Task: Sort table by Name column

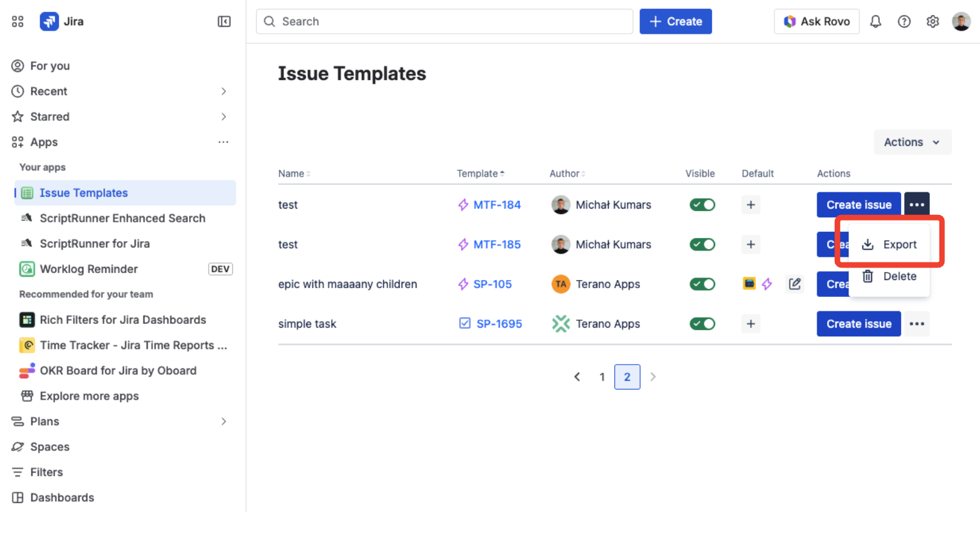Action: coord(294,174)
